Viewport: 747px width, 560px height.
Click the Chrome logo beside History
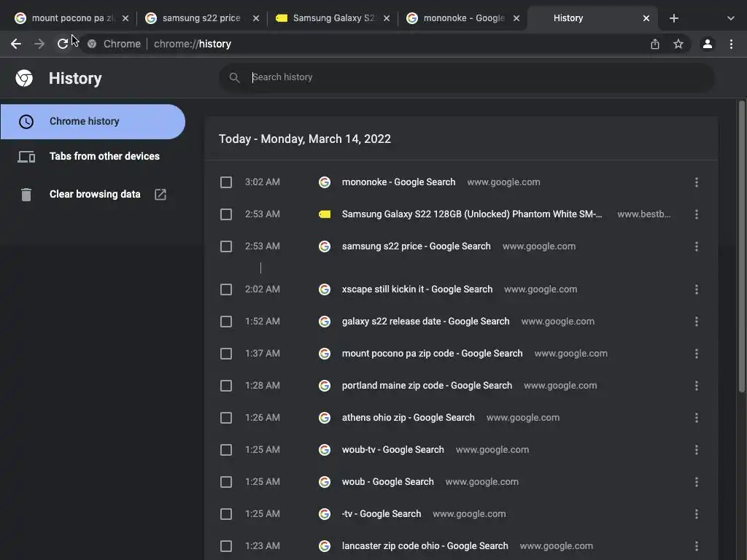click(25, 78)
